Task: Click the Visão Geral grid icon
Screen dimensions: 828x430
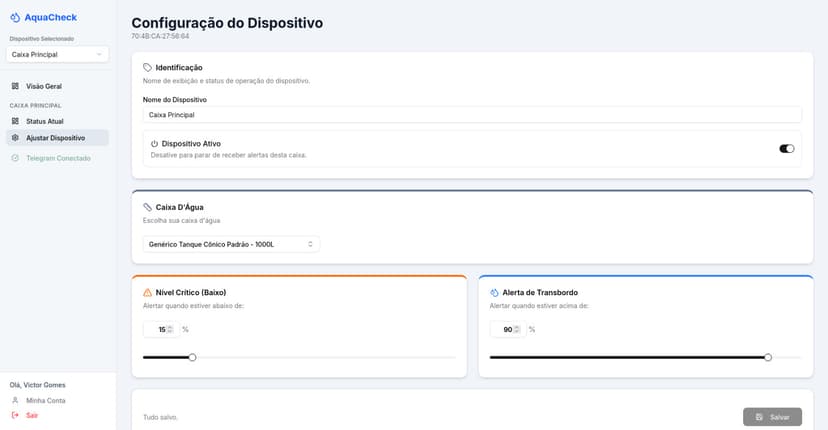Action: pyautogui.click(x=15, y=86)
